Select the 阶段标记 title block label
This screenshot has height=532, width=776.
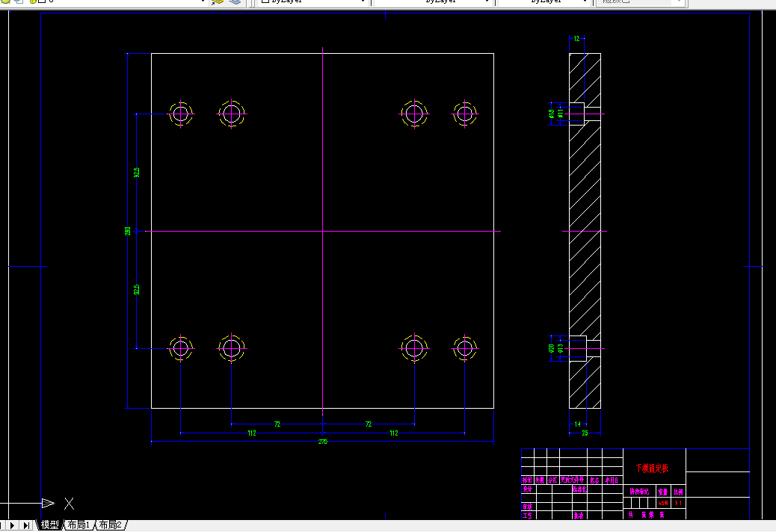[639, 492]
